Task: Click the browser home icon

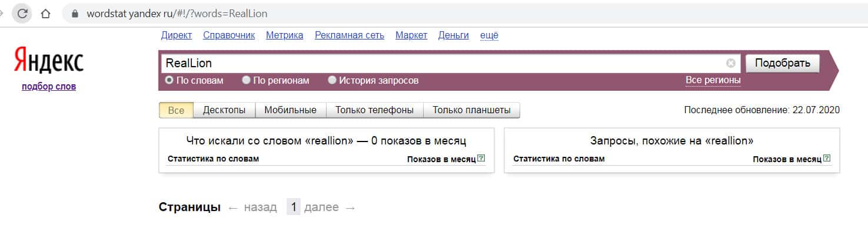Action: pos(45,14)
